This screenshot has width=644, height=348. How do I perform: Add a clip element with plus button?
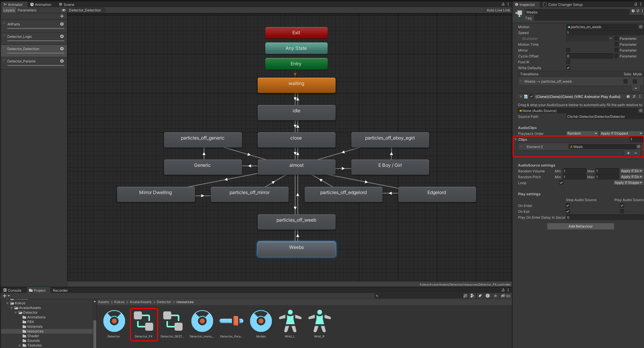(628, 153)
